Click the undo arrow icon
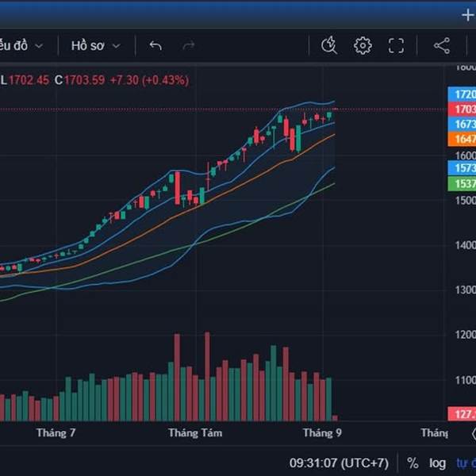 click(155, 46)
